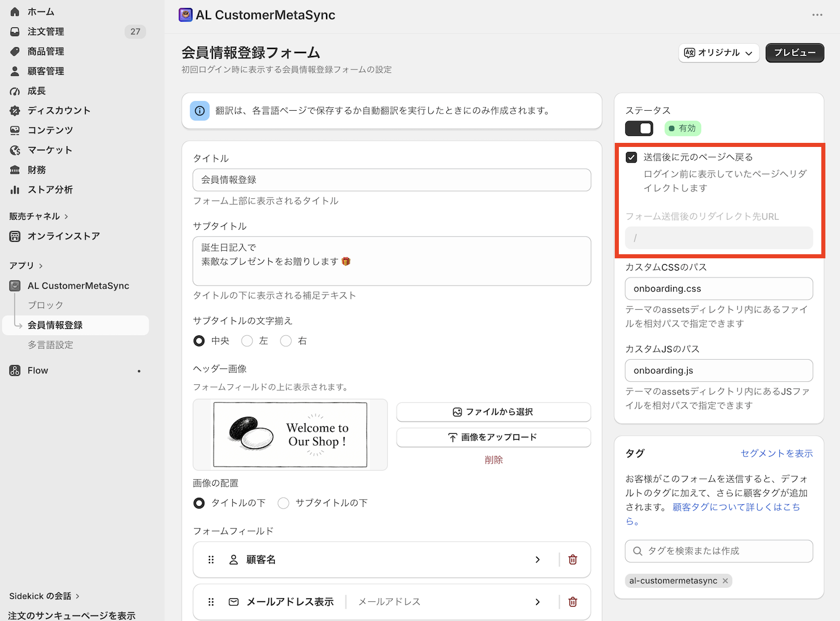
Task: Click the Welcome to Our Shop header image
Action: coord(290,434)
